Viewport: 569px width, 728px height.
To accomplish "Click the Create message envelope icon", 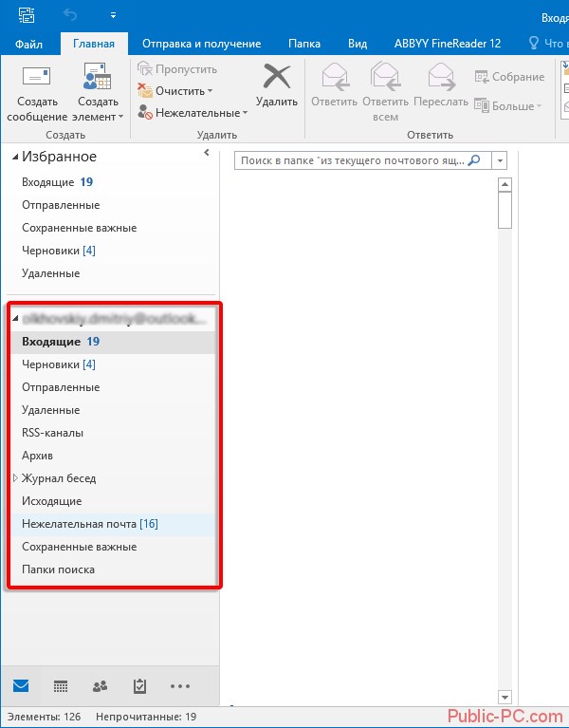I will (x=37, y=77).
